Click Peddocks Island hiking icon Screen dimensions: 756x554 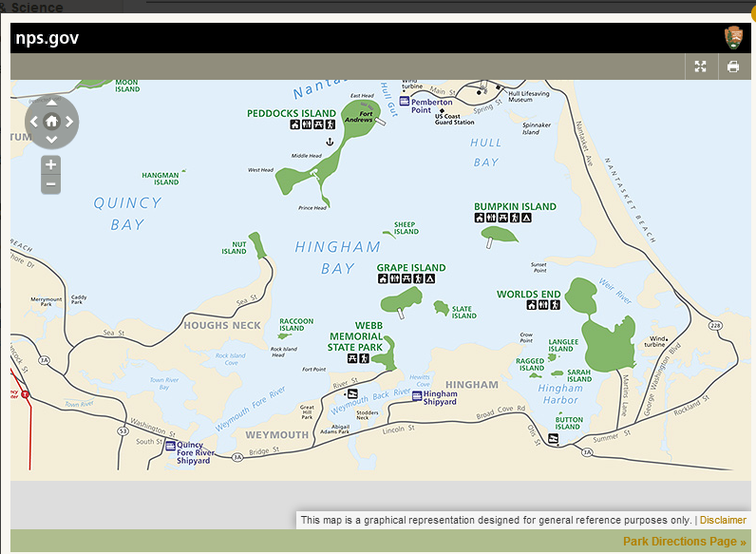click(330, 124)
